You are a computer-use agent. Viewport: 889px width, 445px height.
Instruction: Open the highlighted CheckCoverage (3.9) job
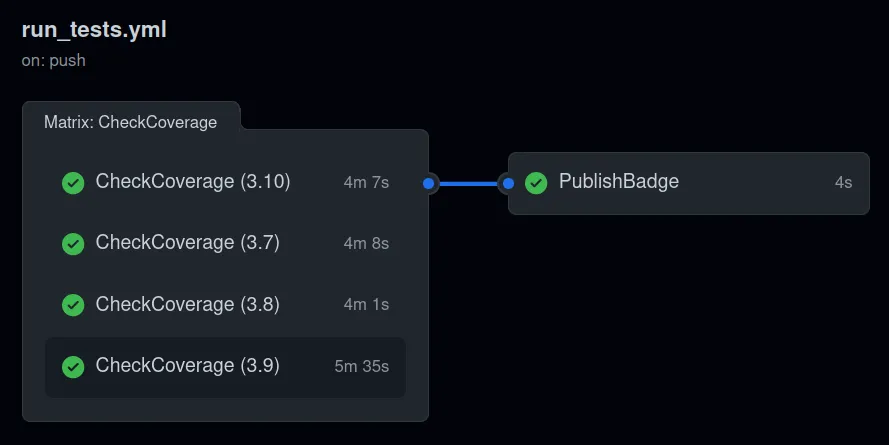187,366
